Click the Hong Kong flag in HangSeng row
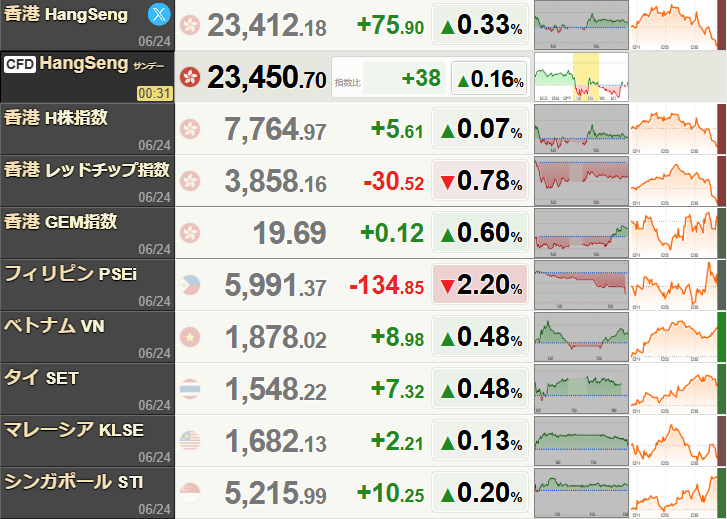 coord(190,25)
